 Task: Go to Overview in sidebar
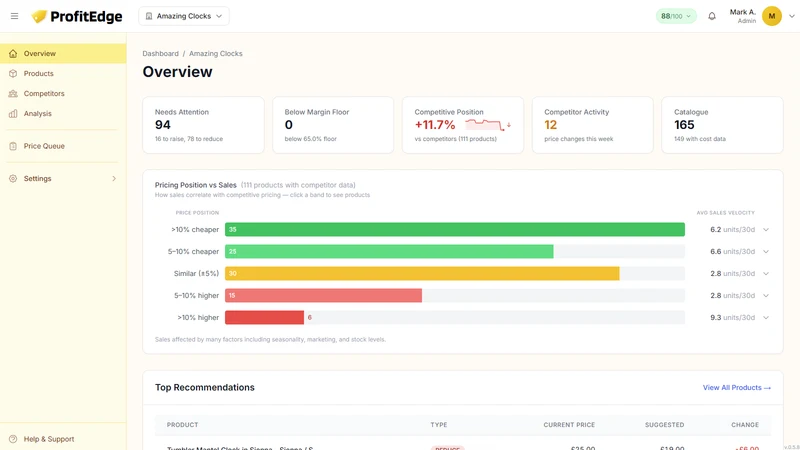(x=63, y=54)
